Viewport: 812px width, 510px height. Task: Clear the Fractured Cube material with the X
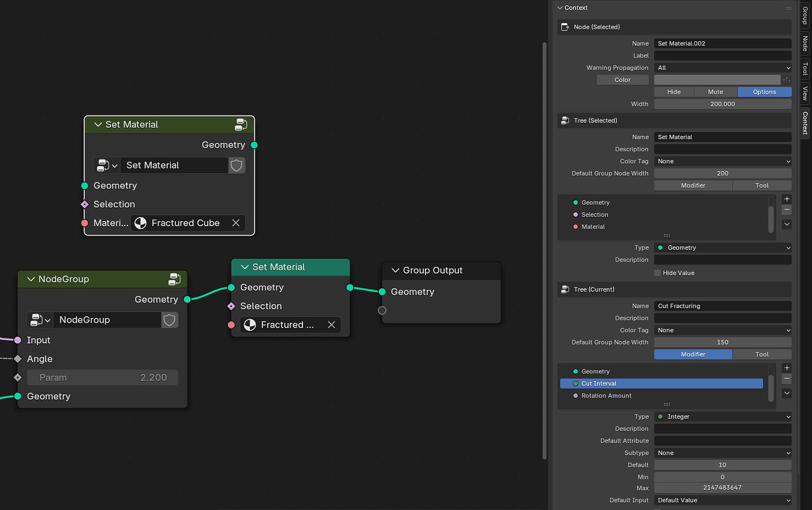[x=236, y=223]
